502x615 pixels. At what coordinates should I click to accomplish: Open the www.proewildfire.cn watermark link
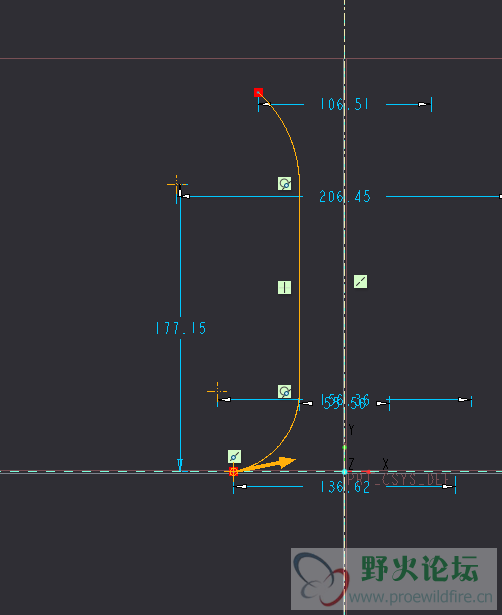point(420,597)
